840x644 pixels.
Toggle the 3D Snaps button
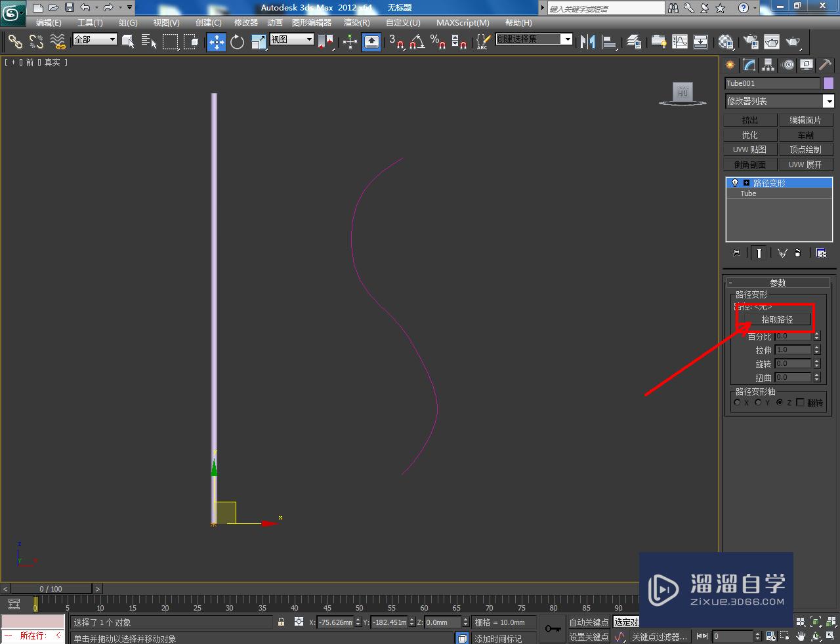pos(396,42)
